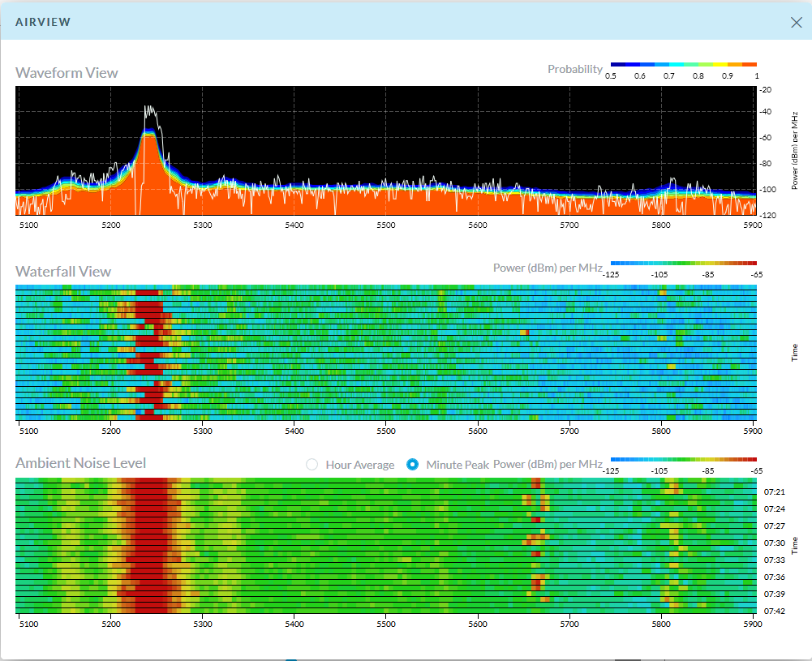Screen dimensions: 812x661
Task: Click the 5600 frequency label under Waterfall View
Action: [x=478, y=431]
